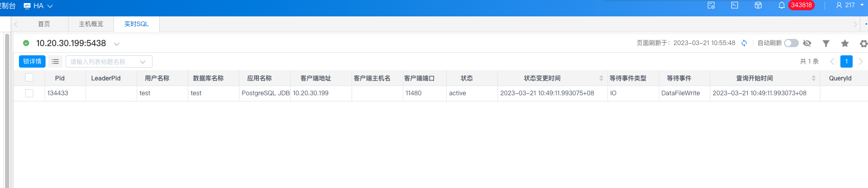Sort by 查询开始时间 column

[814, 78]
